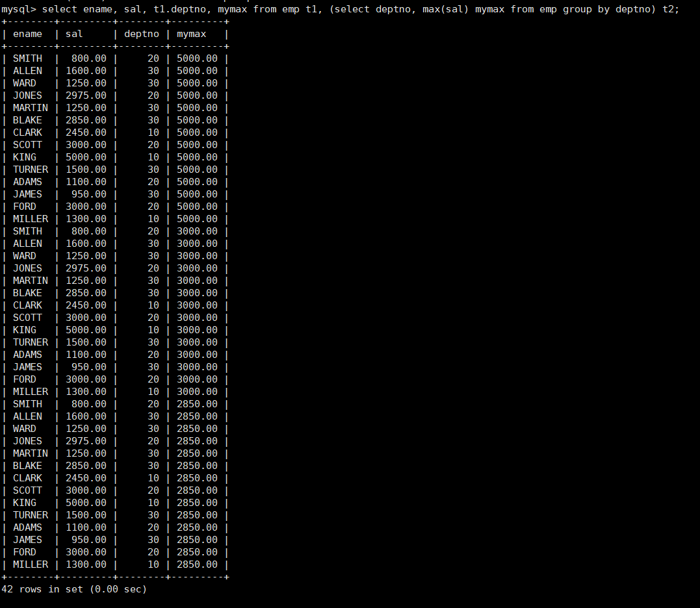700x608 pixels.
Task: Click sal 800.00 in SMITH's 5000.00 mymax row
Action: 89,58
